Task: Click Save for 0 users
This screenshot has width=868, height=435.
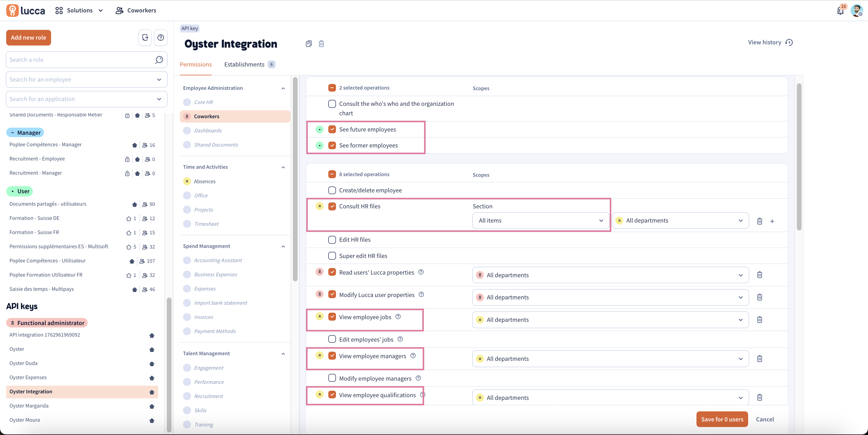Action: 722,419
